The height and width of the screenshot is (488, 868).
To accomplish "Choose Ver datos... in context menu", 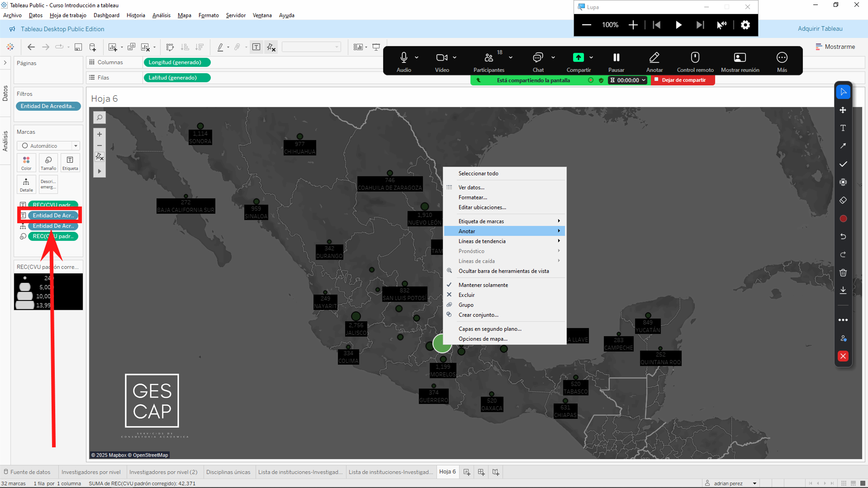I will click(x=504, y=188).
